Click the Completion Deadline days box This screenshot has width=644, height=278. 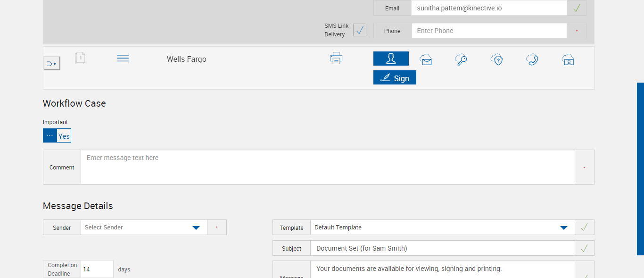[97, 269]
